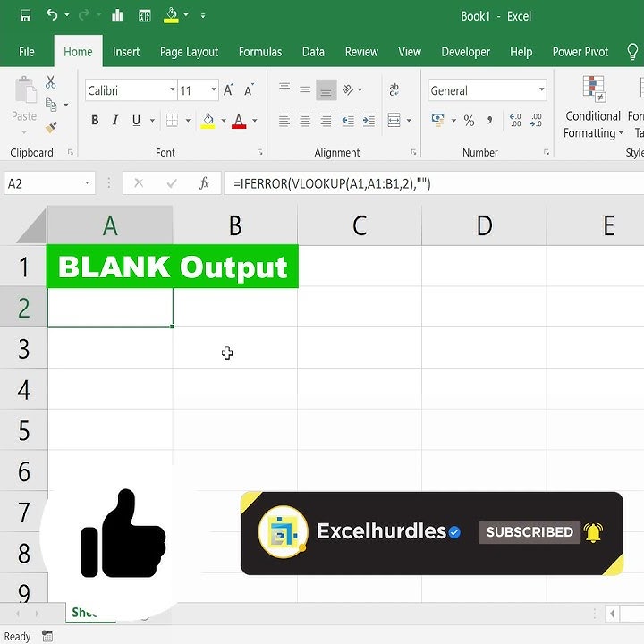This screenshot has height=644, width=644.
Task: Click Percent Style icon
Action: pos(469,121)
